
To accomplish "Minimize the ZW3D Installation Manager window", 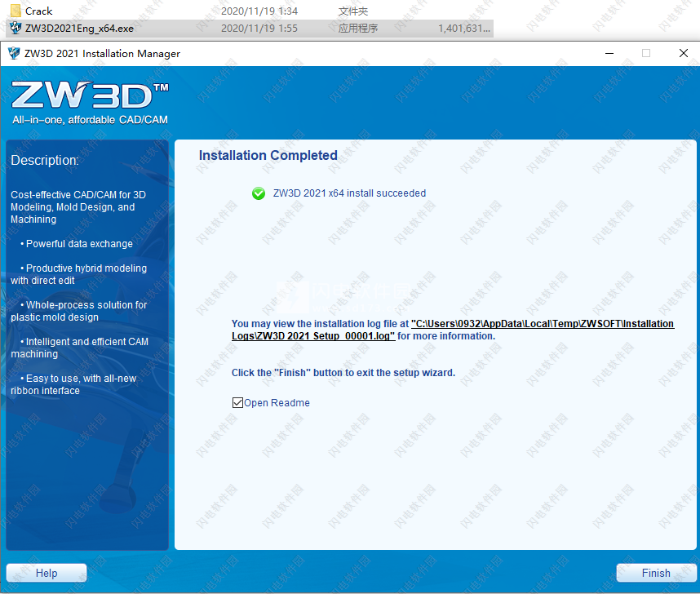I will (x=609, y=54).
